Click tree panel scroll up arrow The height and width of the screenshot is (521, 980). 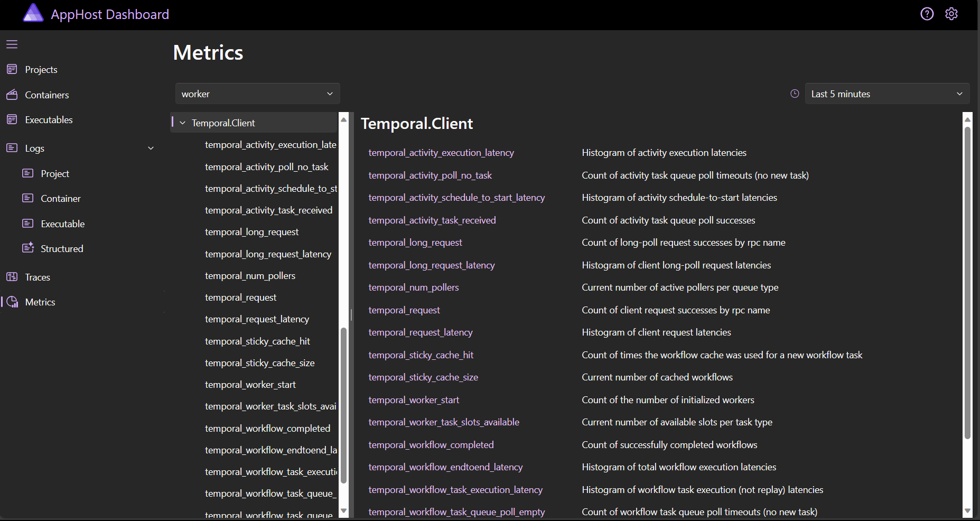point(343,119)
